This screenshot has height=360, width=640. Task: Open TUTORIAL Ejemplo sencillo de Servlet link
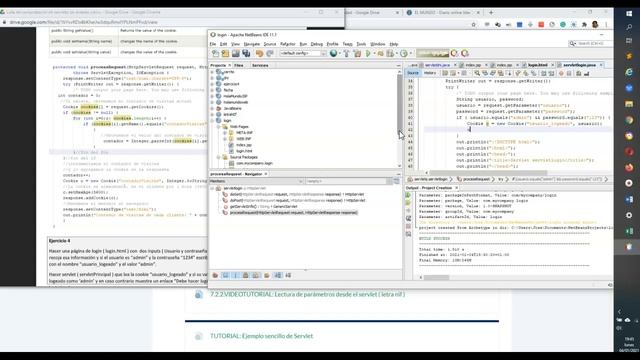(261, 336)
